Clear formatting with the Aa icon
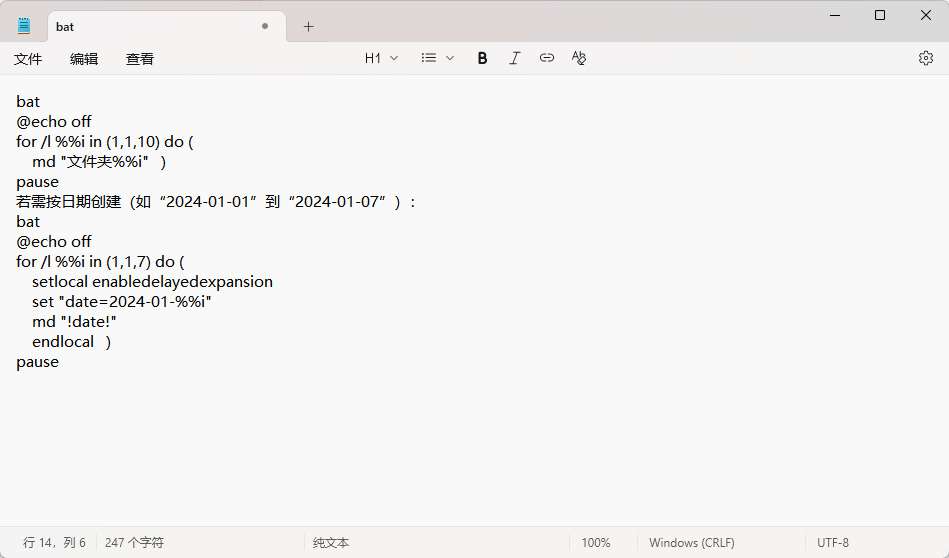This screenshot has height=558, width=949. [x=579, y=58]
